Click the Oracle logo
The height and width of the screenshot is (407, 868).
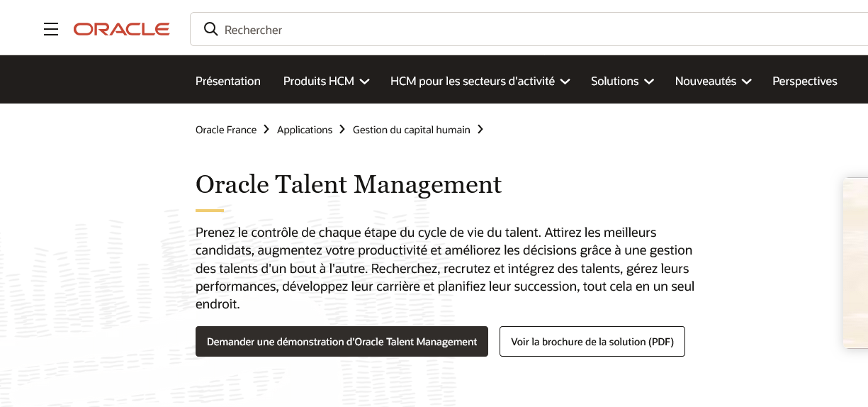(x=121, y=29)
